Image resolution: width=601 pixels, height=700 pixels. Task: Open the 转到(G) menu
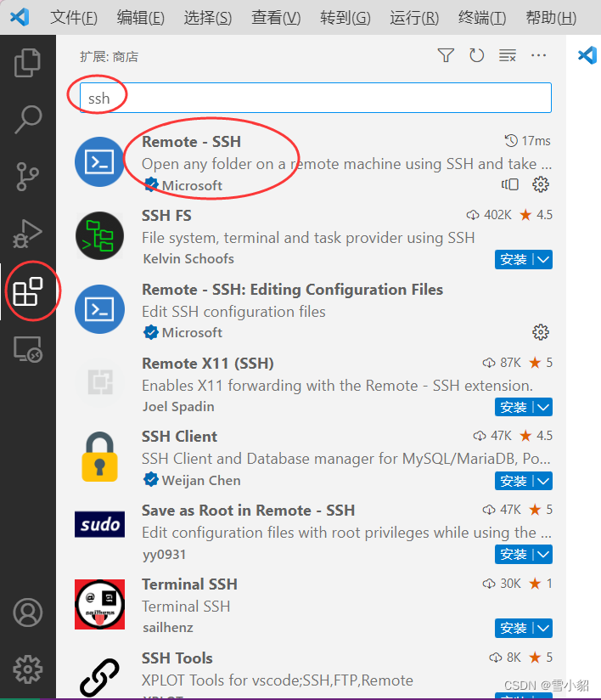tap(345, 18)
